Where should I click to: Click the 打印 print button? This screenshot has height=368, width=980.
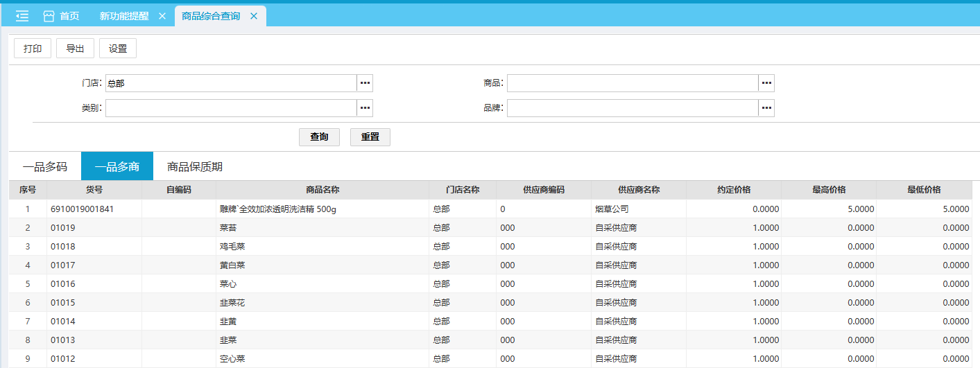point(33,49)
